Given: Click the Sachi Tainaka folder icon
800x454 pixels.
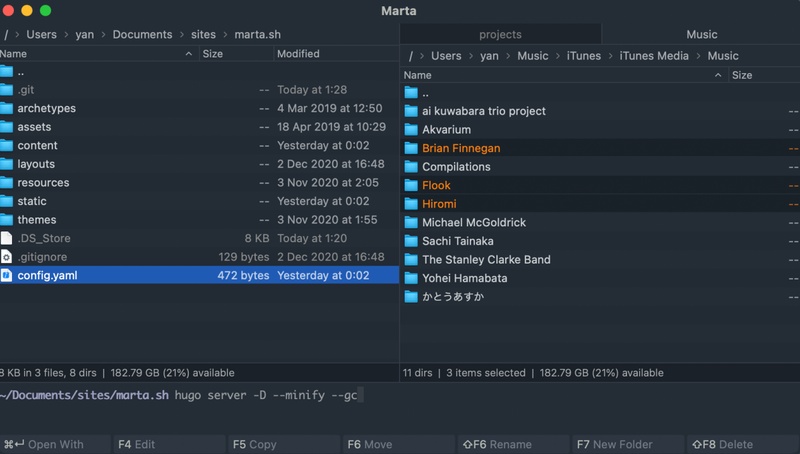Looking at the screenshot, I should coord(411,241).
